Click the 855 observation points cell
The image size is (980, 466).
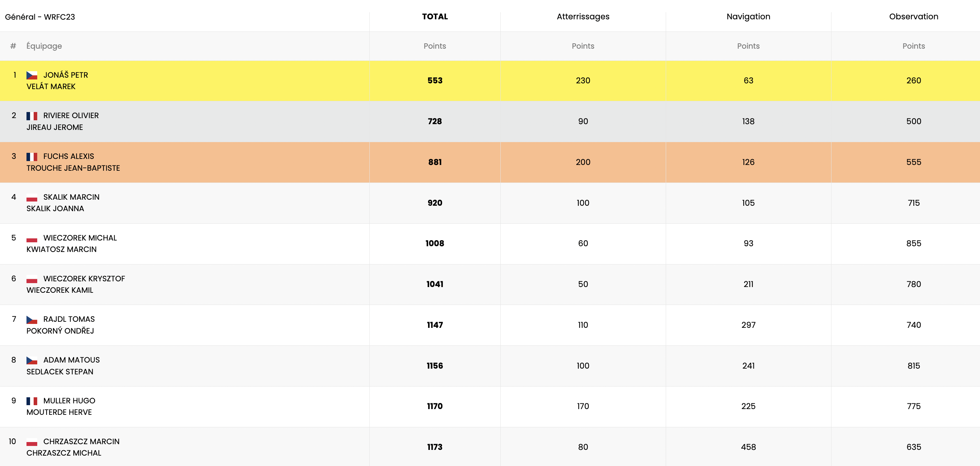click(913, 243)
